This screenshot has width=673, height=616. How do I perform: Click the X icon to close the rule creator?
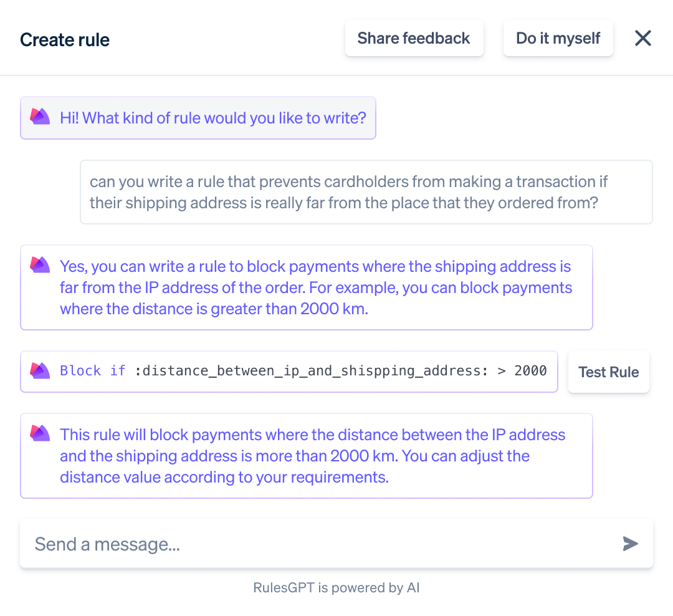coord(642,38)
